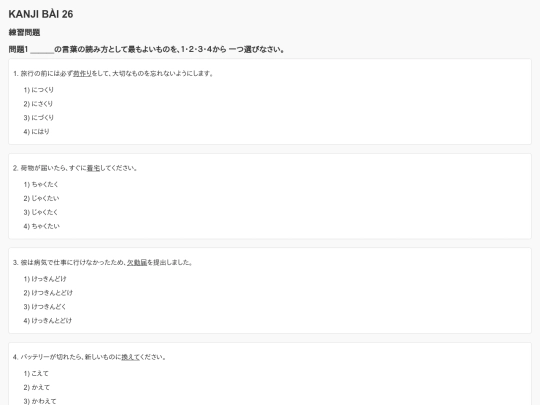Click the 練習問題 subheading

pos(24,32)
